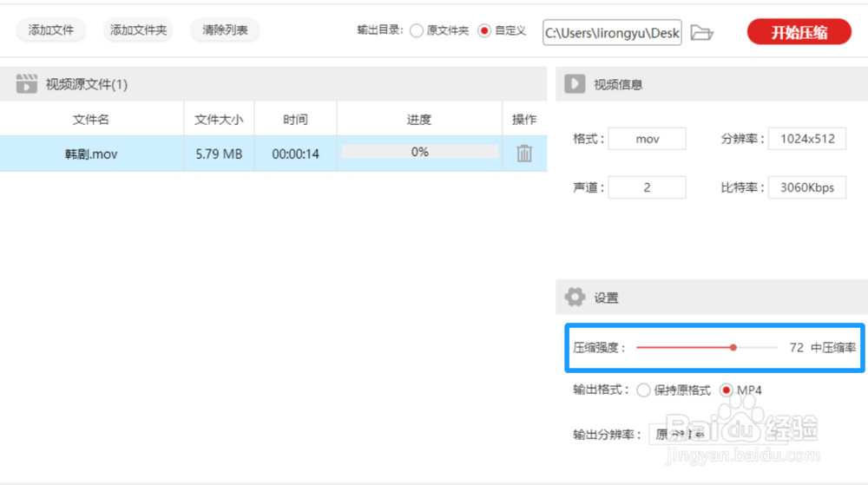Open the output folder browse icon
The image size is (868, 485).
(702, 33)
